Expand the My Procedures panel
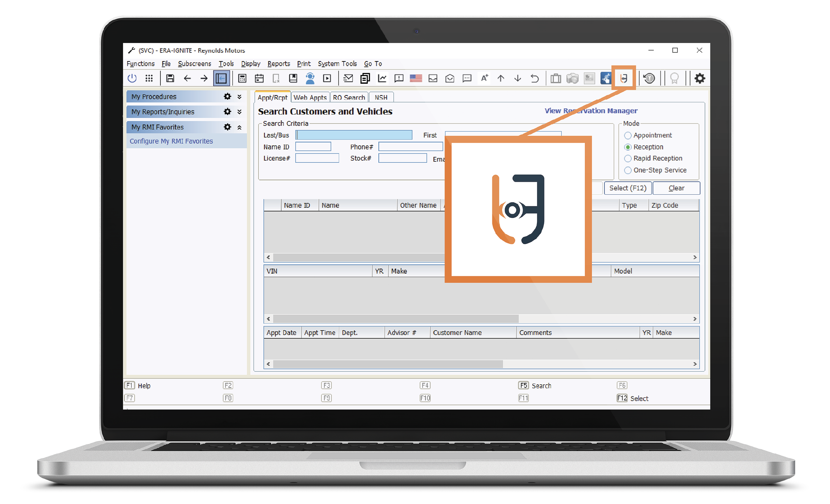This screenshot has width=830, height=504. (239, 97)
